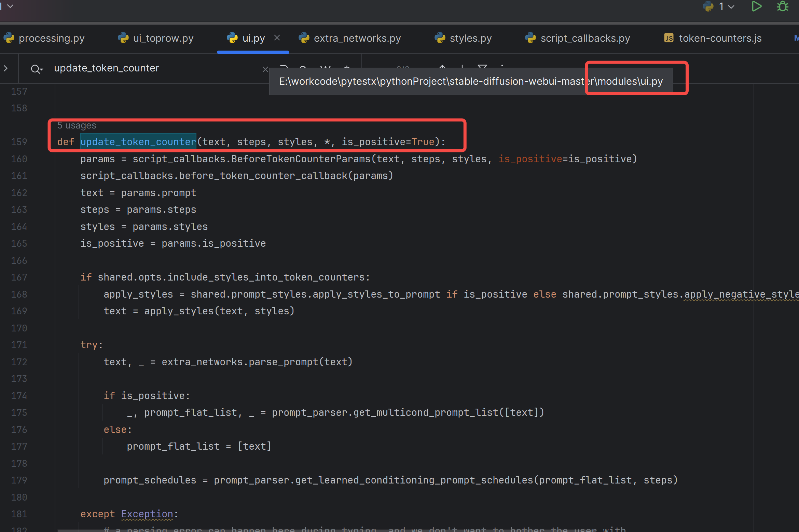Click the JS icon on the token-counters.js tab
Image resolution: width=799 pixels, height=532 pixels.
pyautogui.click(x=669, y=38)
